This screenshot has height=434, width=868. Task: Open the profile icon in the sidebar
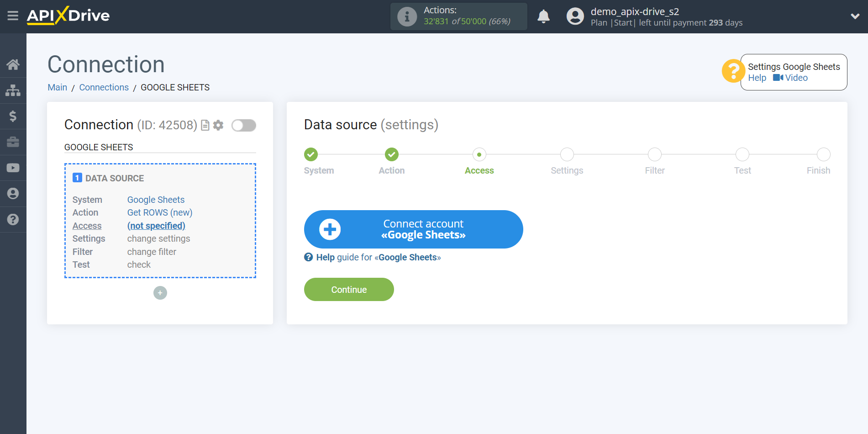13,193
